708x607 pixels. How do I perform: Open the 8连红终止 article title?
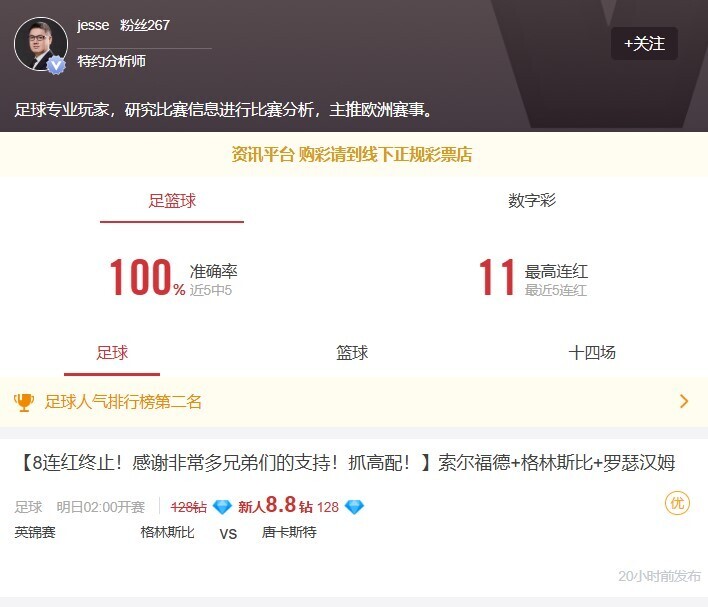point(347,463)
